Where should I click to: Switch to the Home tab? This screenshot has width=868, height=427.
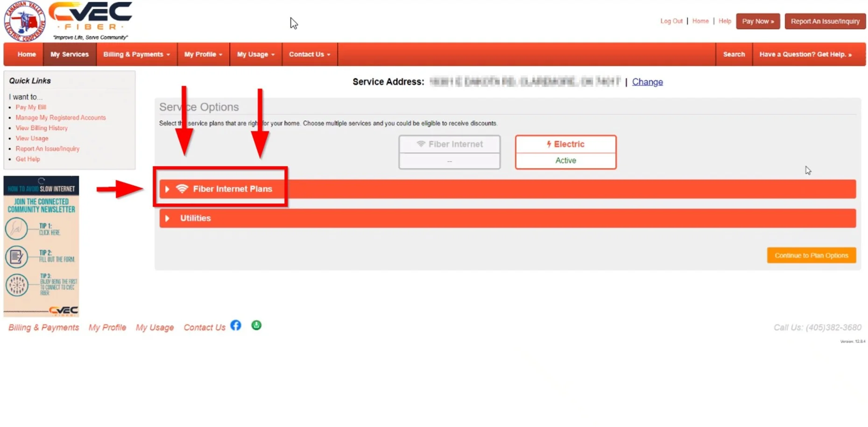(x=26, y=54)
